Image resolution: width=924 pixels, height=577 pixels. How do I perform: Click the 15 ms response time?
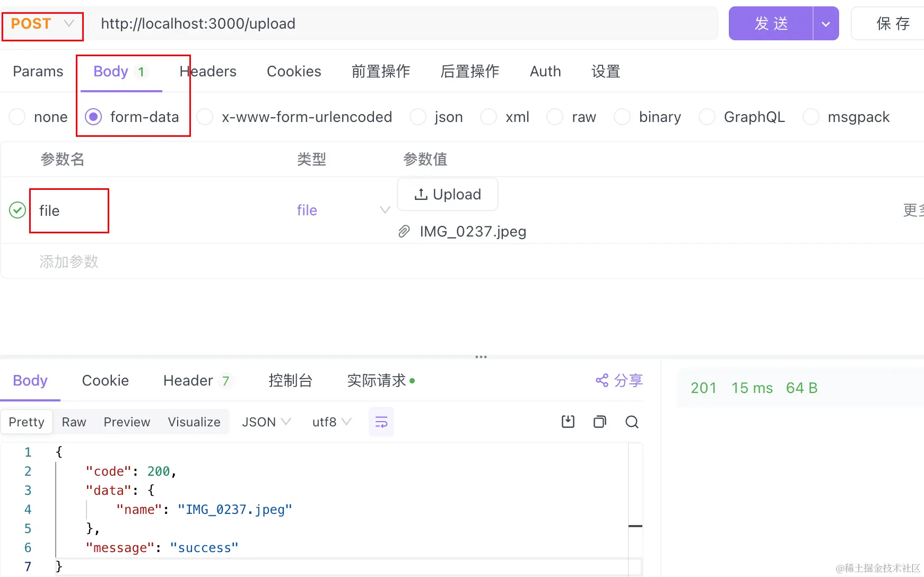752,388
